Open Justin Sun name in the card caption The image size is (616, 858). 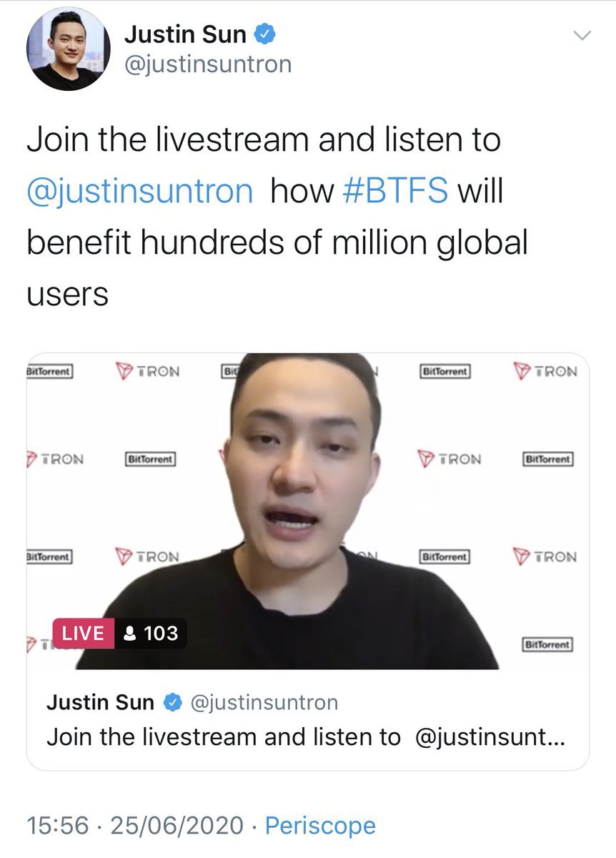(x=100, y=703)
